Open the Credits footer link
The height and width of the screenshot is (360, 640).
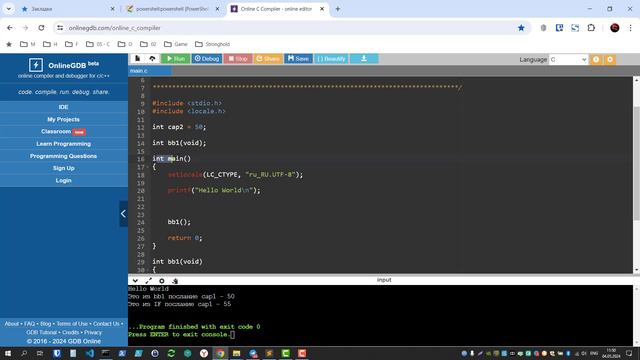[71, 333]
